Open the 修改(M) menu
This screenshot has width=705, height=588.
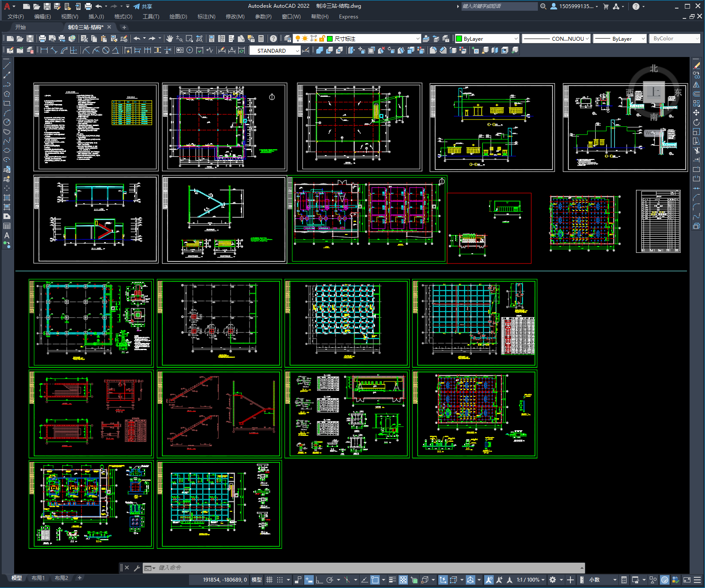pos(235,17)
